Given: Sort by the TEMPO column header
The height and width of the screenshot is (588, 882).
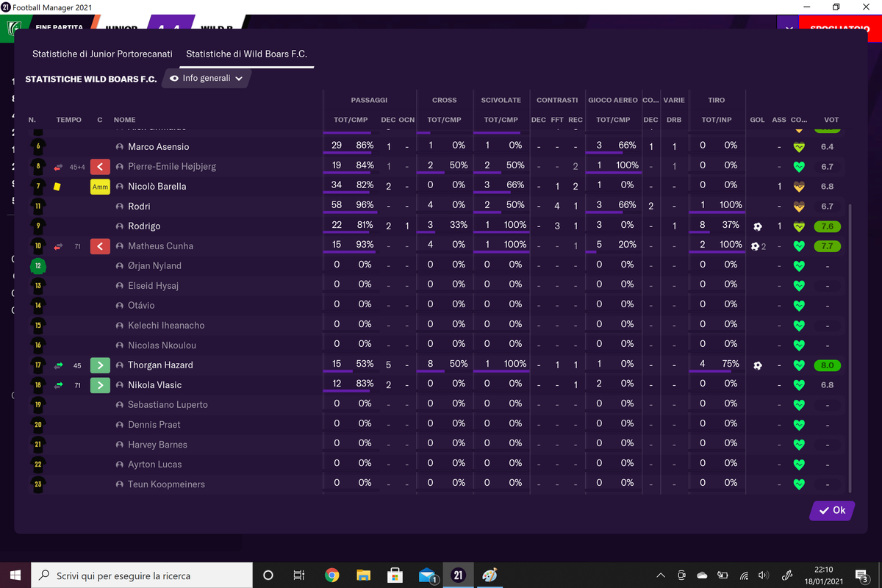Looking at the screenshot, I should 69,120.
